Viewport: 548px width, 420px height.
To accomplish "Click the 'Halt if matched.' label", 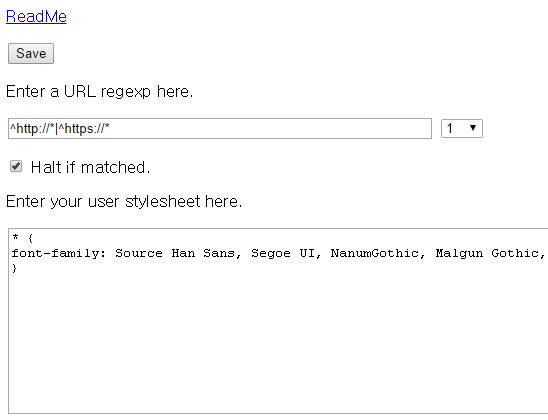I will (x=90, y=167).
